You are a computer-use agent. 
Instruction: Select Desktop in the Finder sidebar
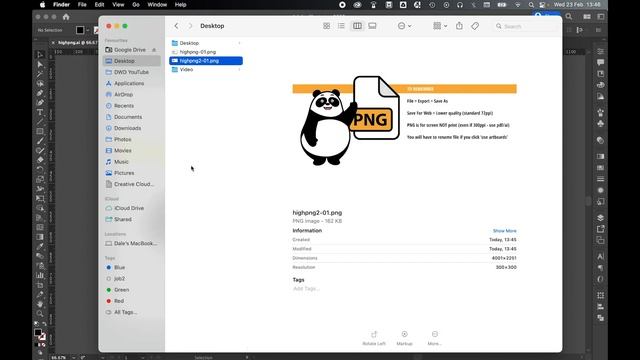click(x=131, y=61)
